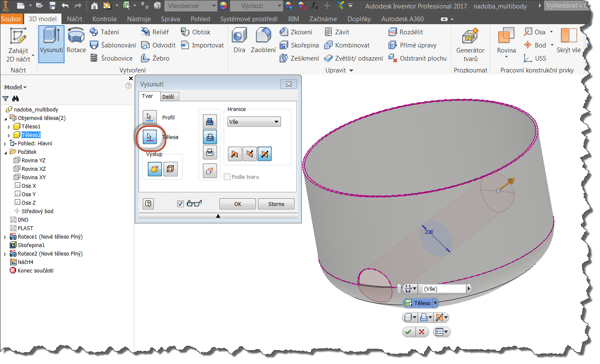Switch to the Další tab

pyautogui.click(x=168, y=97)
